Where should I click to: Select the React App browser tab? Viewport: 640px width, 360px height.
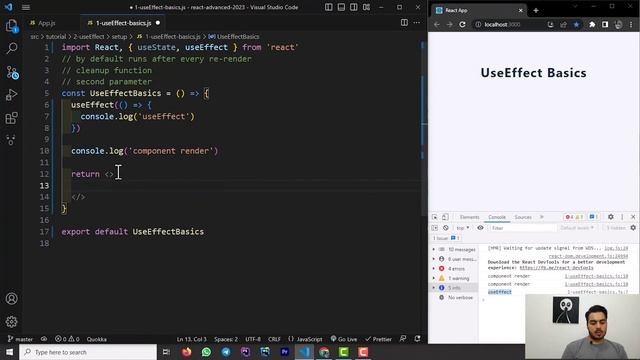click(479, 11)
